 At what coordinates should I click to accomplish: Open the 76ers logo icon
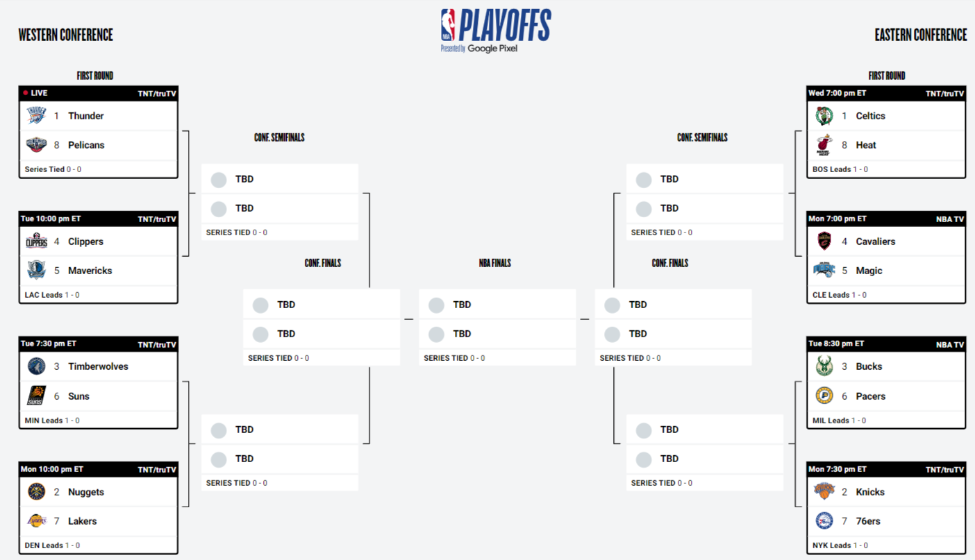point(824,521)
